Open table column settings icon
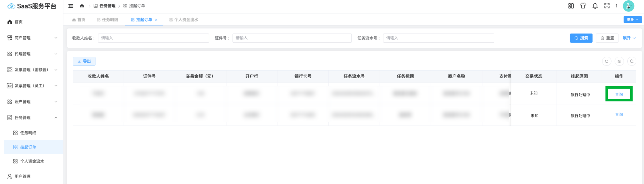 (x=619, y=61)
